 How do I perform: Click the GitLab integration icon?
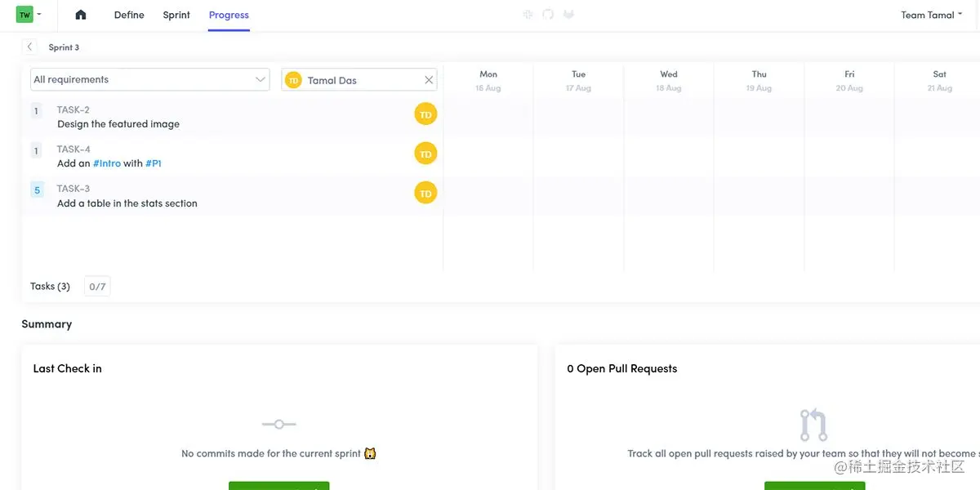569,15
